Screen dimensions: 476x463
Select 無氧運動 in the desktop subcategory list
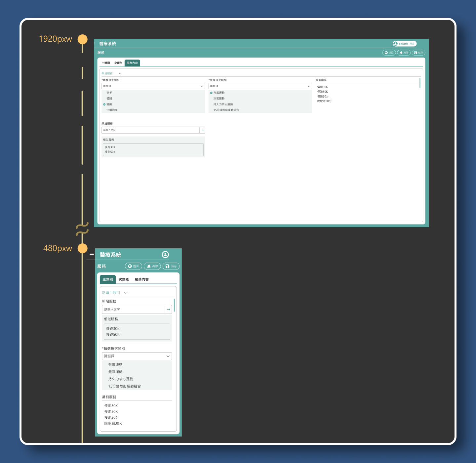pos(219,99)
